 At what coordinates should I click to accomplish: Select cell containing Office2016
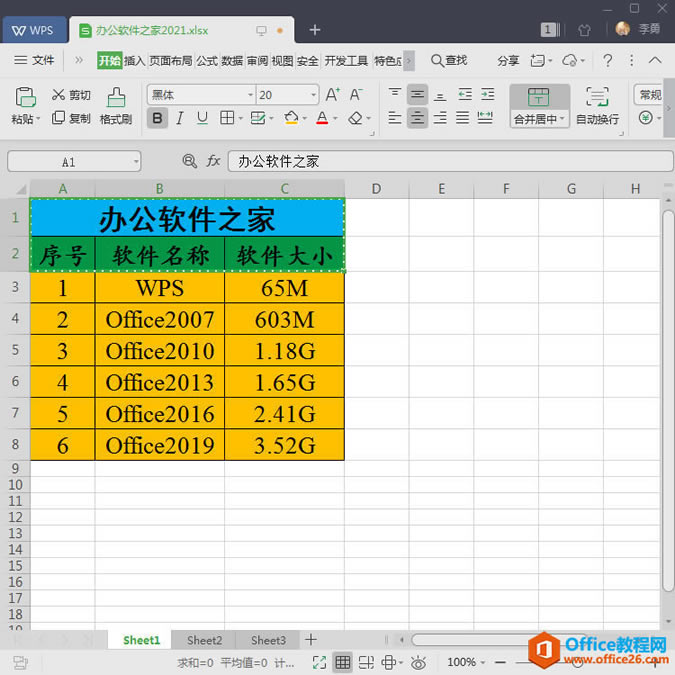160,413
